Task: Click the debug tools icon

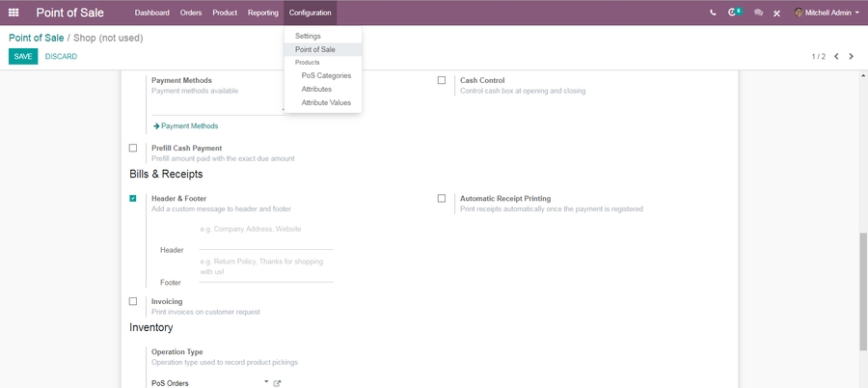Action: point(776,13)
